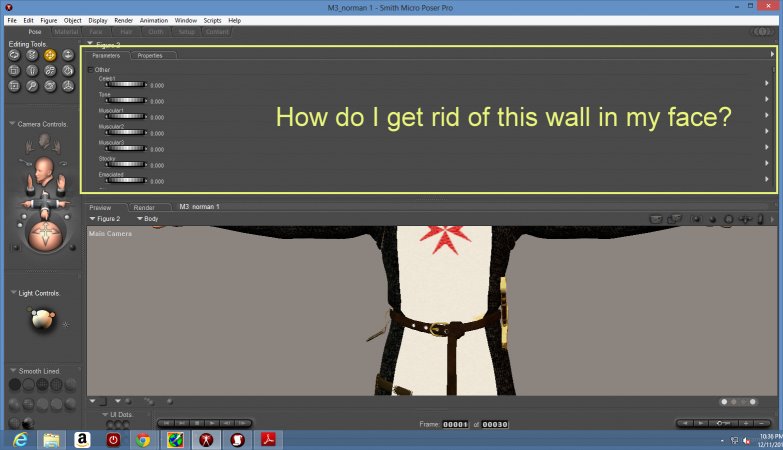Viewport: 783px width, 450px height.
Task: Open the File menu
Action: [x=12, y=20]
